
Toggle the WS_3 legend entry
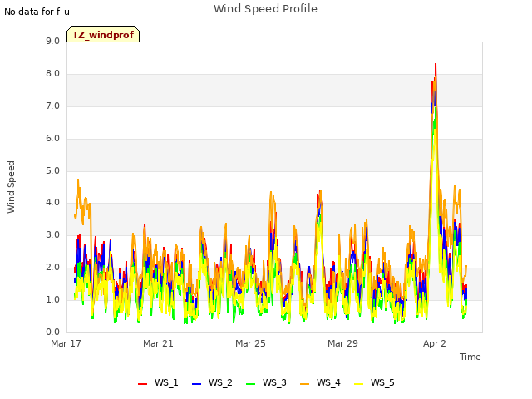(x=266, y=383)
